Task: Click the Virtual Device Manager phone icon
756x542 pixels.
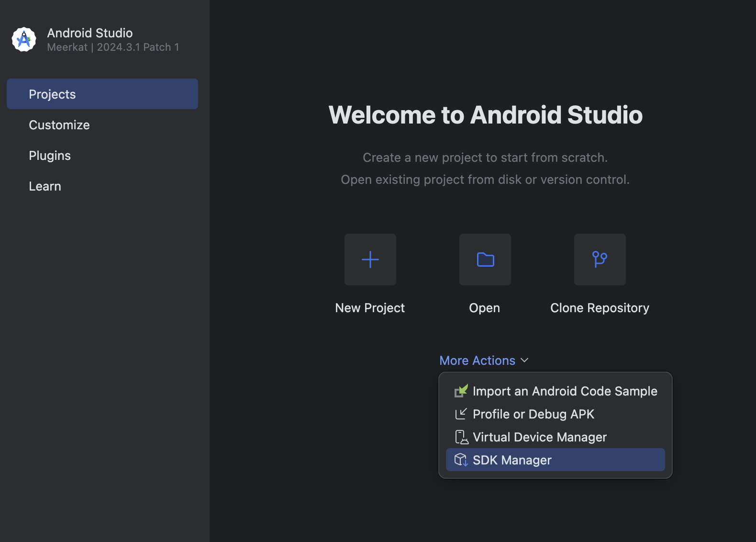Action: (461, 437)
